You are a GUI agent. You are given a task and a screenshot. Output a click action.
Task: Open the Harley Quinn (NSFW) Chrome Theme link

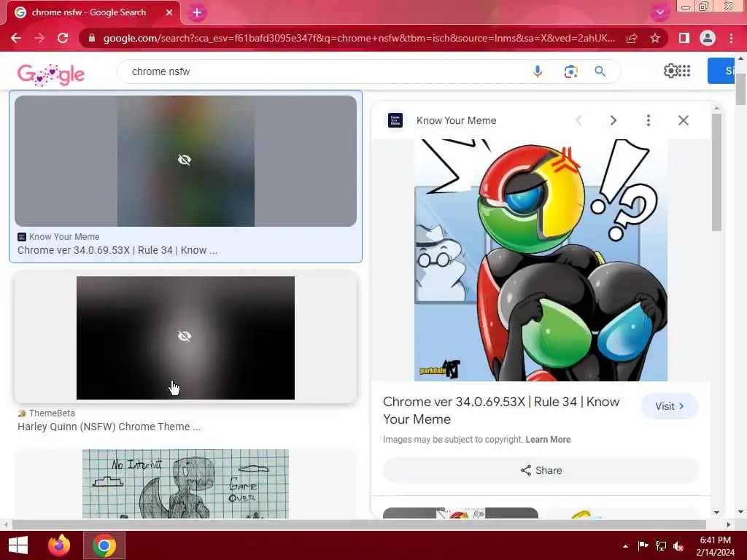click(109, 427)
